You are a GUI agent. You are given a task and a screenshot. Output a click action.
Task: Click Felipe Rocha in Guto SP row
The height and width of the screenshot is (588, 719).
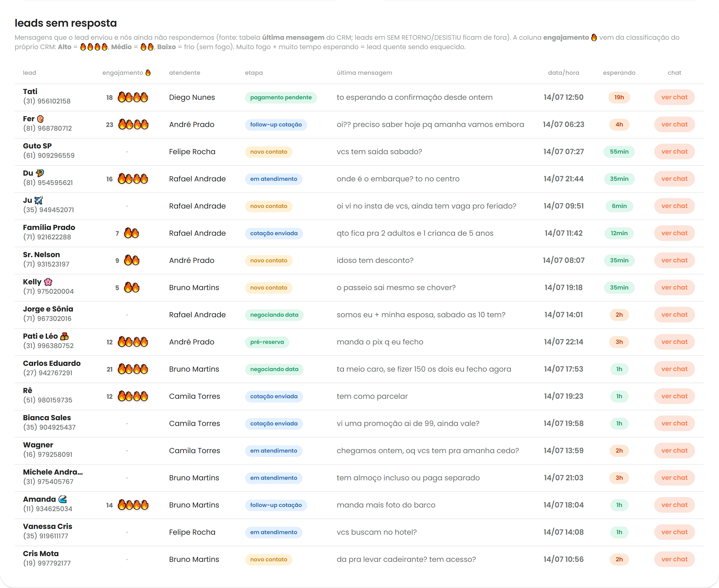coord(192,152)
